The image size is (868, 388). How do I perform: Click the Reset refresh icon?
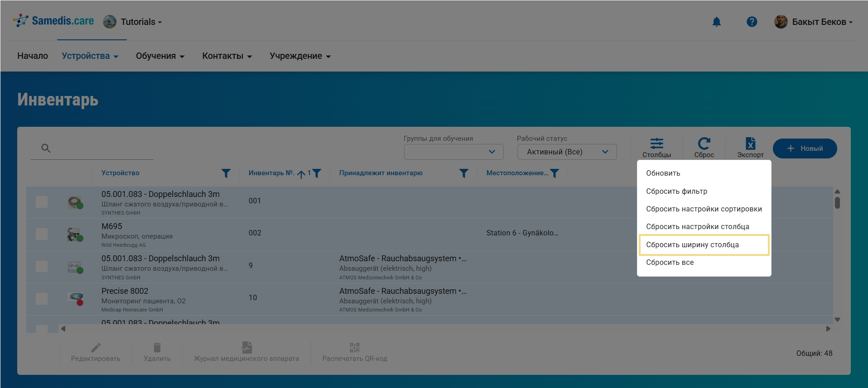(x=704, y=144)
